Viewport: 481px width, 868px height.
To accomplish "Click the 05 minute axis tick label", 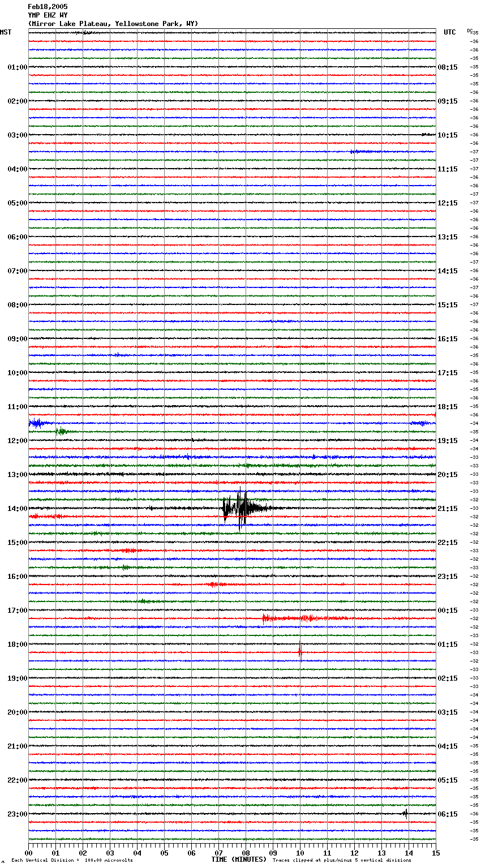I will [x=164, y=852].
